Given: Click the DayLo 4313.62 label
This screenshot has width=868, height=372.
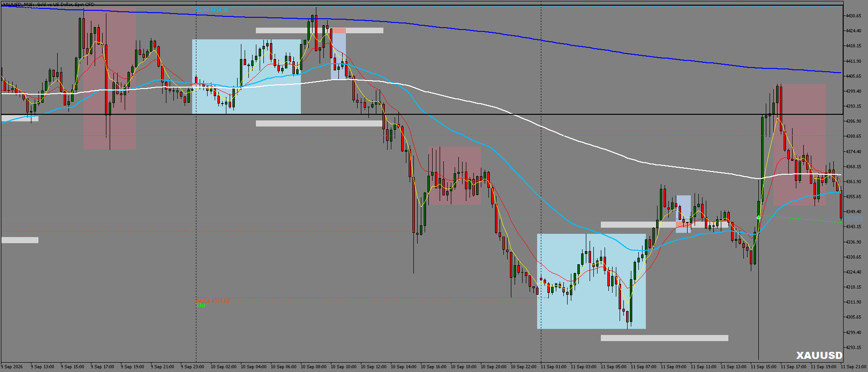Looking at the screenshot, I should click(x=213, y=300).
